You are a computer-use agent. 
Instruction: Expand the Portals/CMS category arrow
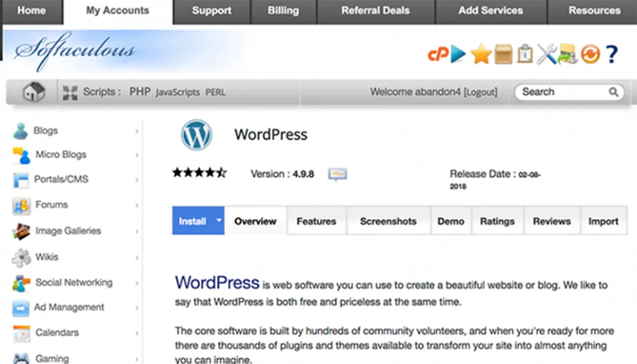click(x=137, y=180)
